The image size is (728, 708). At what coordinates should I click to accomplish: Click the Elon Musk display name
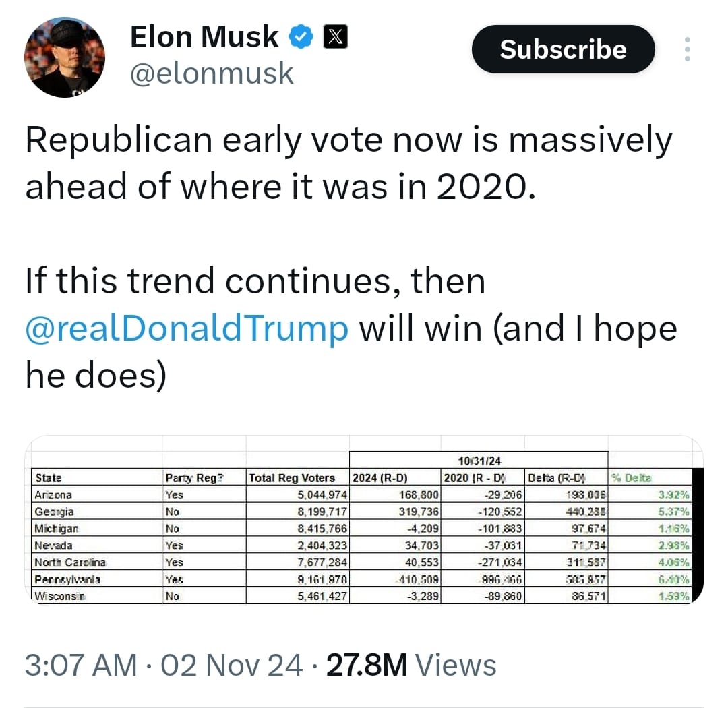pyautogui.click(x=204, y=38)
